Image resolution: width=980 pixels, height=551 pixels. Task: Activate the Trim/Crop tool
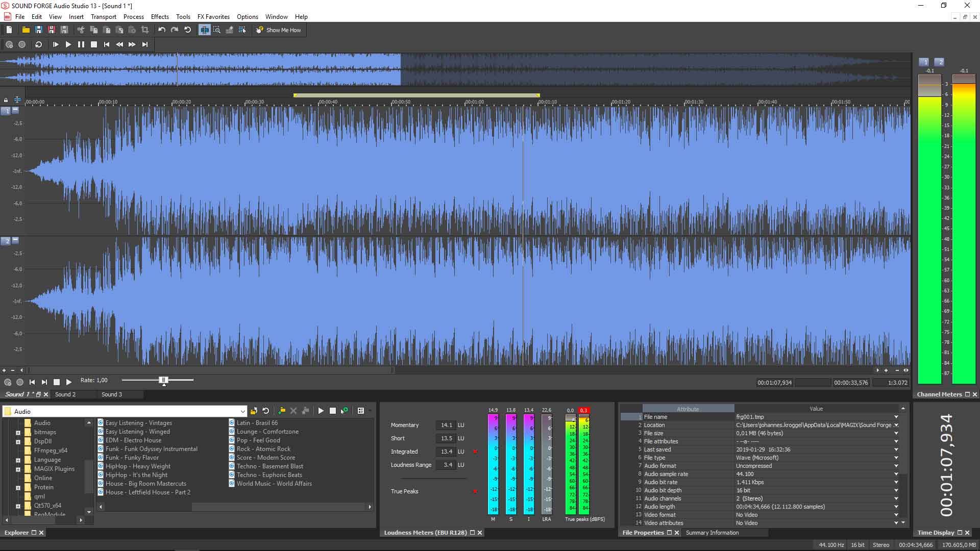145,30
